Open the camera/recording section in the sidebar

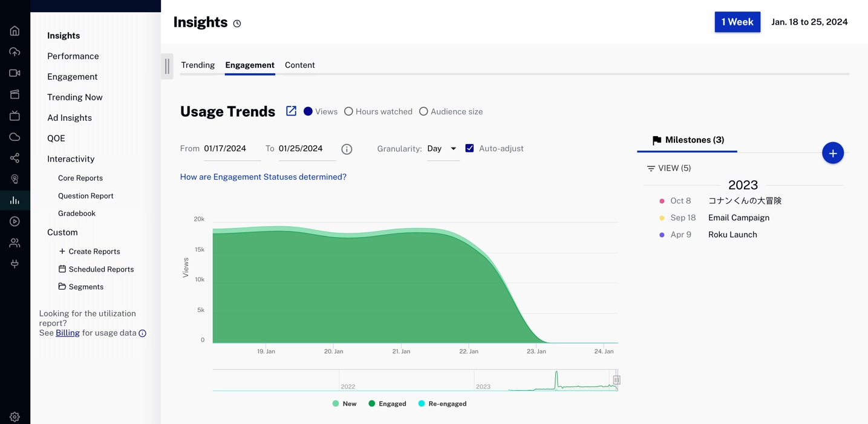(x=15, y=73)
